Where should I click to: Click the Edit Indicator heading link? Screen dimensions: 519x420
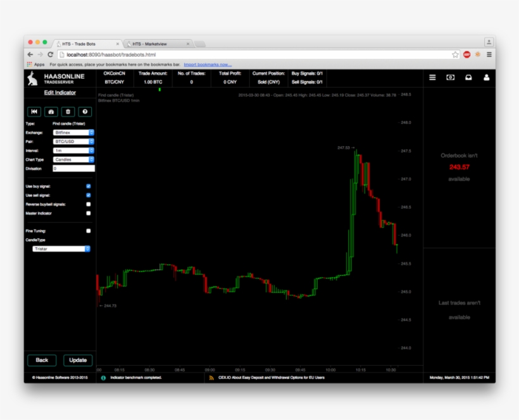pos(60,92)
